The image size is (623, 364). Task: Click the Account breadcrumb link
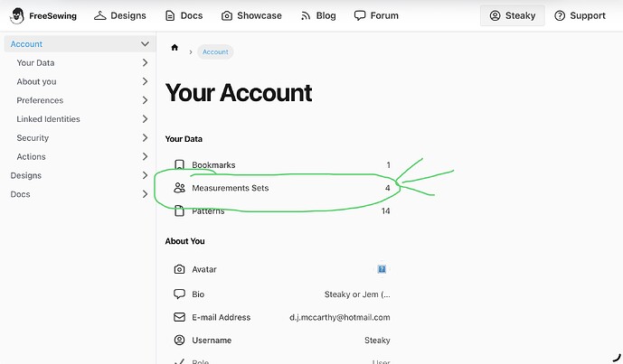pyautogui.click(x=215, y=52)
